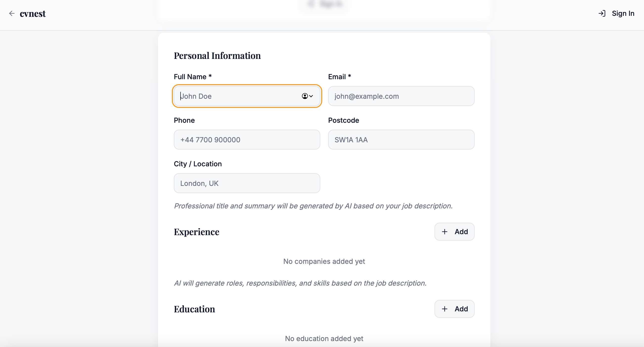Focus the City / Location input field
The width and height of the screenshot is (644, 347).
coord(247,183)
